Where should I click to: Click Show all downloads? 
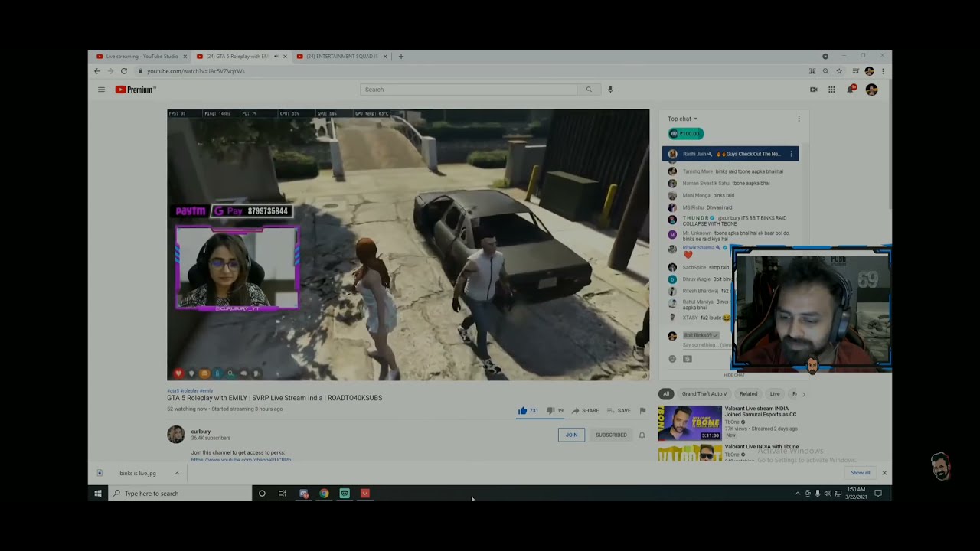click(x=861, y=473)
